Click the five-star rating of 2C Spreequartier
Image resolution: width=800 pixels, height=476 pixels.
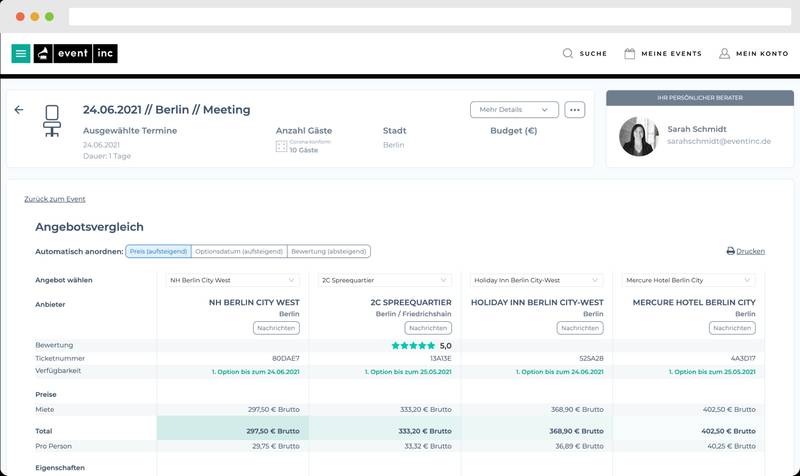tap(413, 345)
